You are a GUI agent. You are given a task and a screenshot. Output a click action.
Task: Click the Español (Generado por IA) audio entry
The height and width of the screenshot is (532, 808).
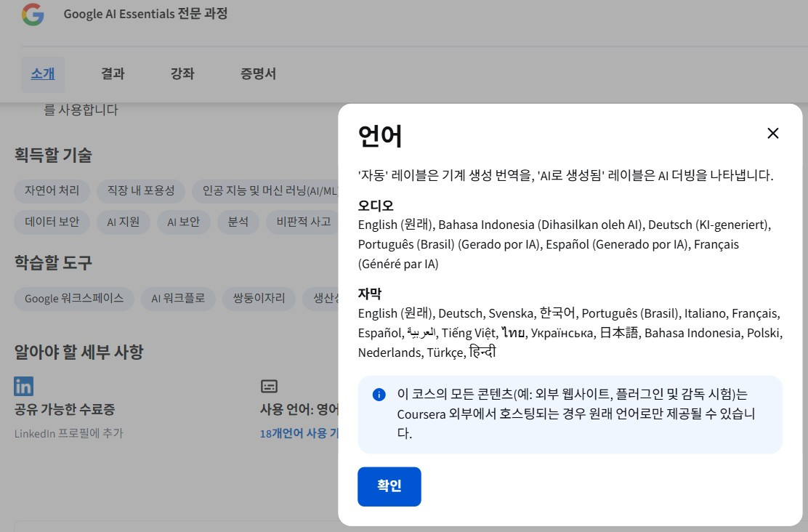click(616, 245)
